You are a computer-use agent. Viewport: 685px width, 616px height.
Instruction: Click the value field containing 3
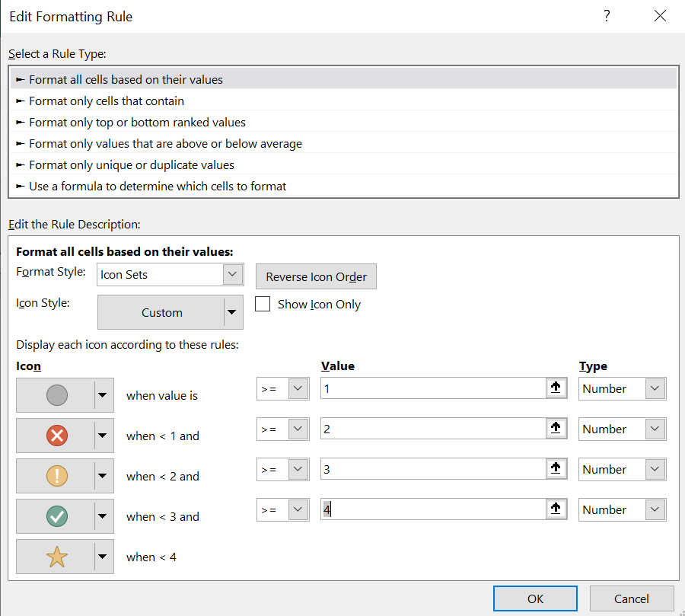tap(433, 469)
